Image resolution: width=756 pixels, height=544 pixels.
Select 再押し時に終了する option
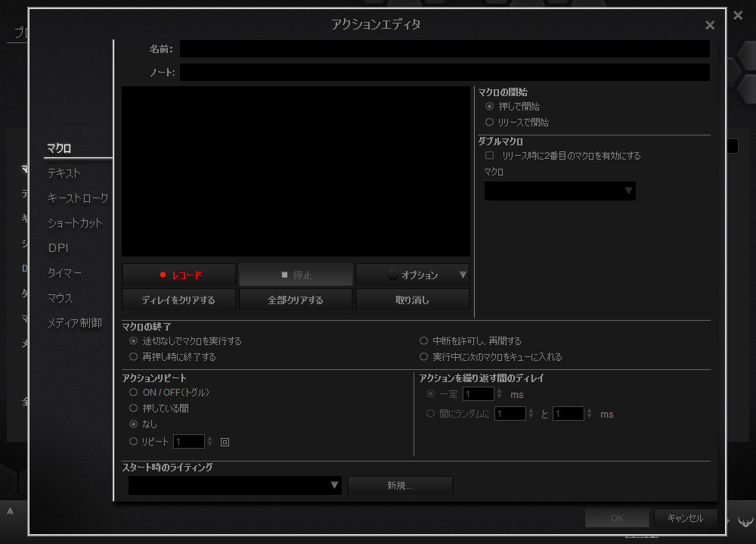point(134,356)
